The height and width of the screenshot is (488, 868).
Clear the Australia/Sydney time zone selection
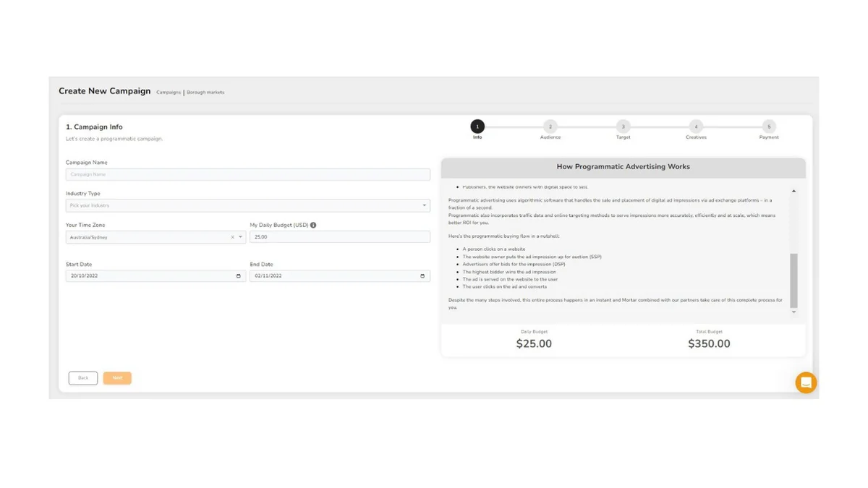tap(232, 237)
